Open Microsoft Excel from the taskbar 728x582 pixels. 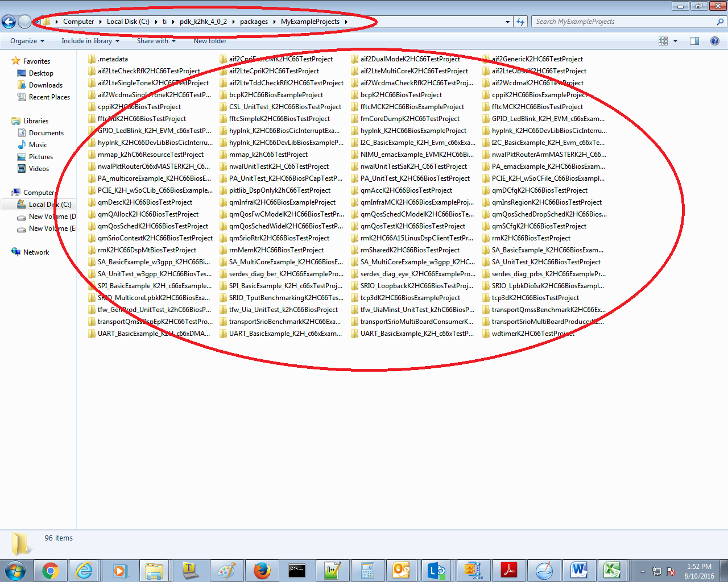pos(613,571)
